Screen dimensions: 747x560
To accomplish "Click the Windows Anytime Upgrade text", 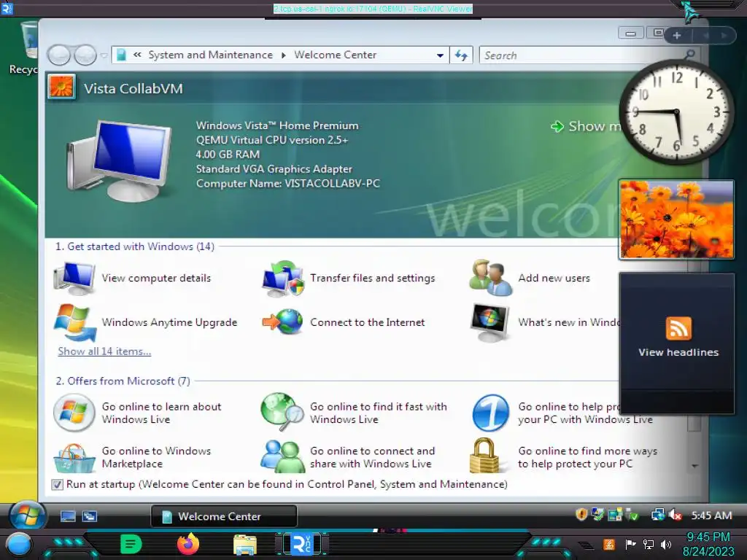I will click(169, 322).
